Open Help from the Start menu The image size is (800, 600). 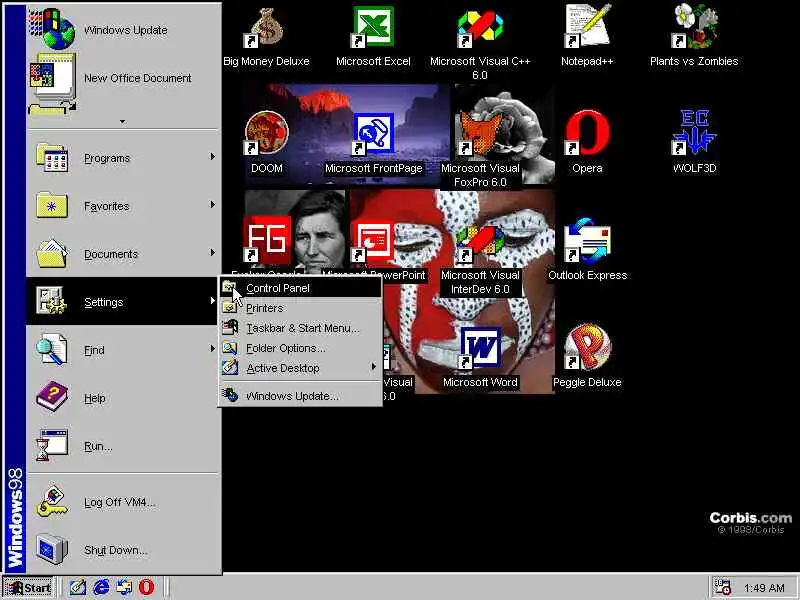(x=123, y=397)
